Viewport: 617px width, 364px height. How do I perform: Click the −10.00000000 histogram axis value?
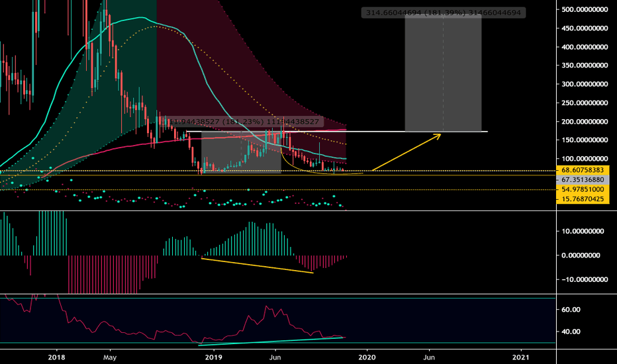pyautogui.click(x=585, y=279)
